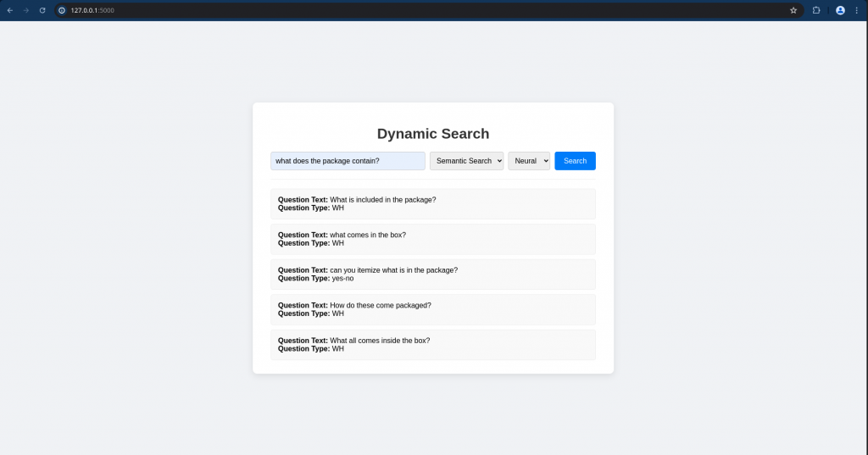Choose result "How do these come packaged?"
868x455 pixels.
[380, 305]
